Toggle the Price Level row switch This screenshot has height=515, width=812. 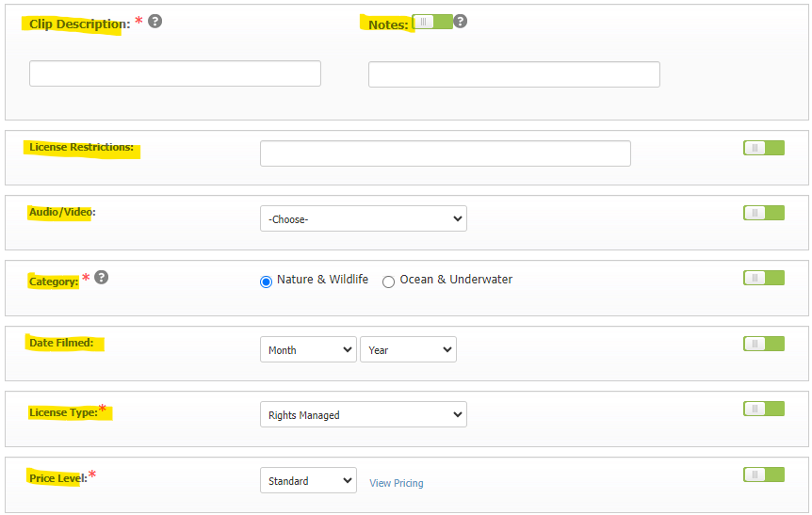(x=764, y=475)
